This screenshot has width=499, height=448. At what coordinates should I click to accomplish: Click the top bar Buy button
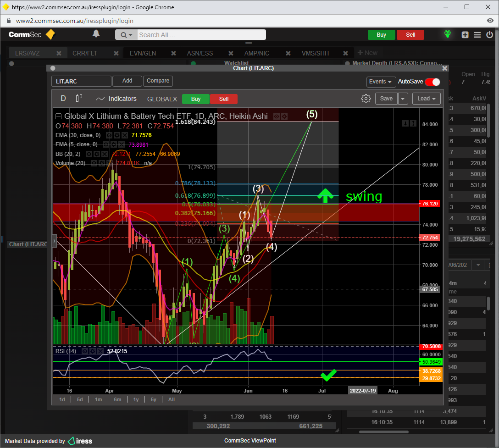[381, 35]
